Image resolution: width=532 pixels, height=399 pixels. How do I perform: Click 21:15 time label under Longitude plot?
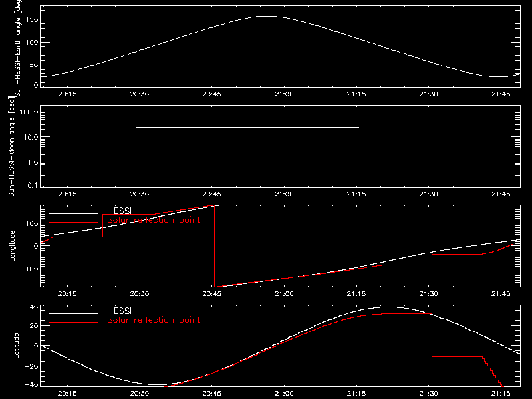356,294
